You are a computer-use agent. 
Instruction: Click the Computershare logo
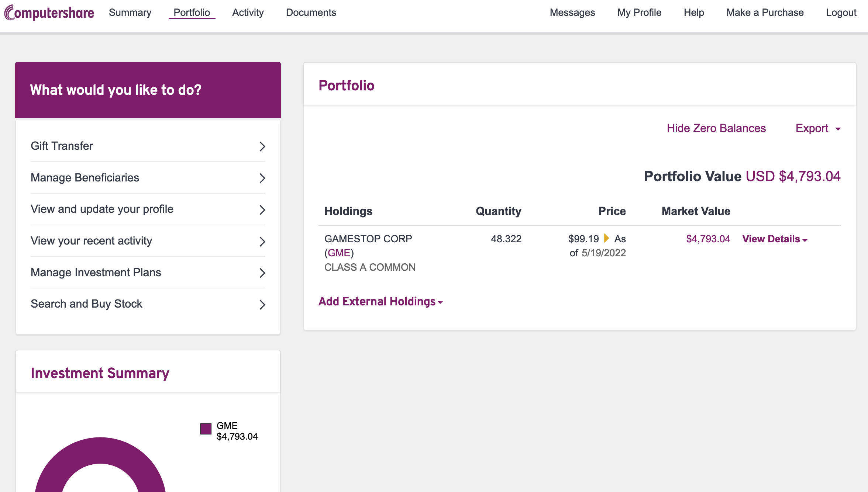tap(49, 13)
